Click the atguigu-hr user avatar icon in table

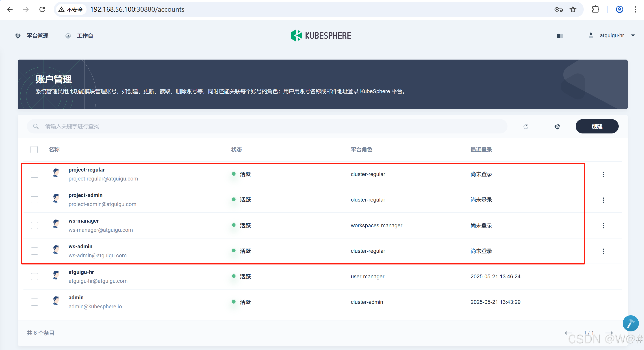pos(56,275)
